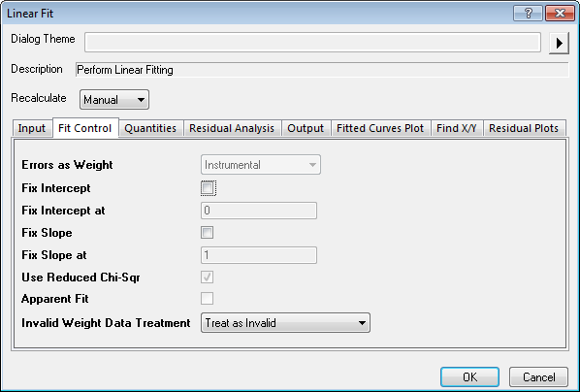Open the Errors as Weight dropdown
This screenshot has width=580, height=392.
pos(261,164)
